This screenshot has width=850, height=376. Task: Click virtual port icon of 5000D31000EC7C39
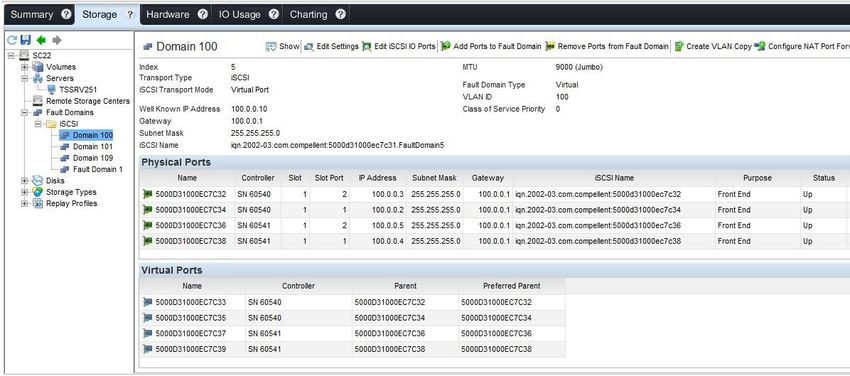tap(147, 349)
